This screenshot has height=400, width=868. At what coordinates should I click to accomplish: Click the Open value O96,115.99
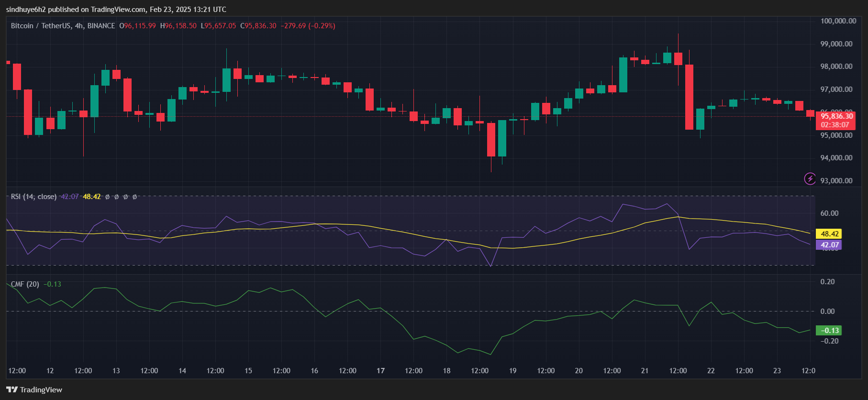click(138, 26)
